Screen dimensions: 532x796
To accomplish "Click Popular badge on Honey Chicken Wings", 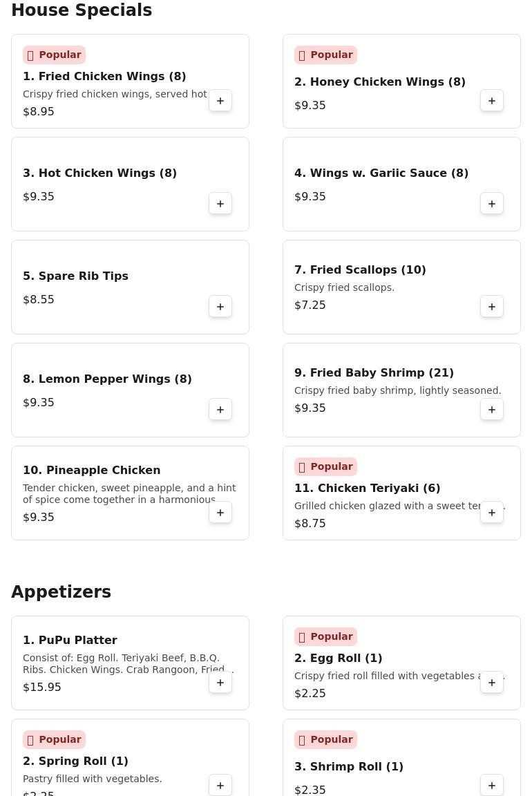I will (x=325, y=55).
